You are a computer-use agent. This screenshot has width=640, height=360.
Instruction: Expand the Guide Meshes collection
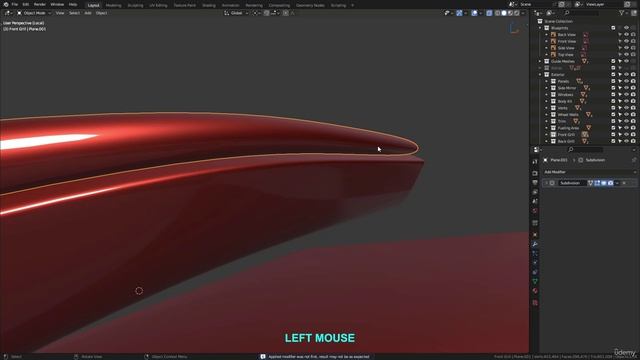point(540,61)
